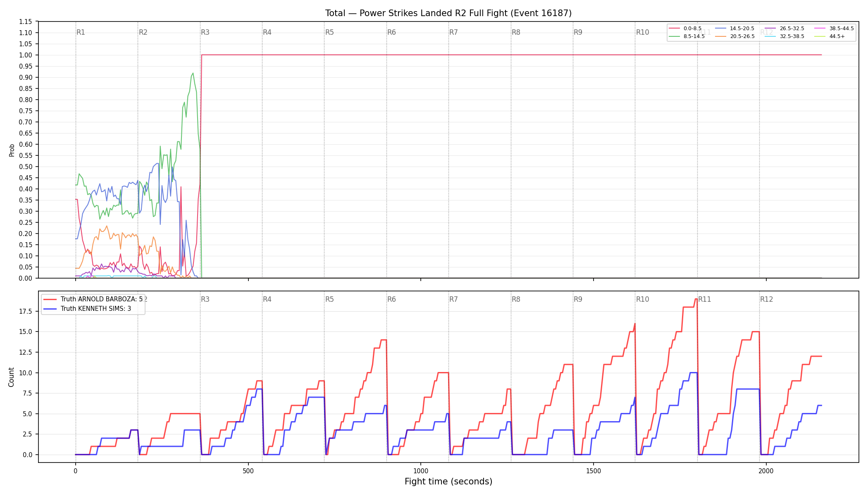Click the orange line swatch beside 20.5-26.5
The height and width of the screenshot is (496, 868).
(x=720, y=36)
